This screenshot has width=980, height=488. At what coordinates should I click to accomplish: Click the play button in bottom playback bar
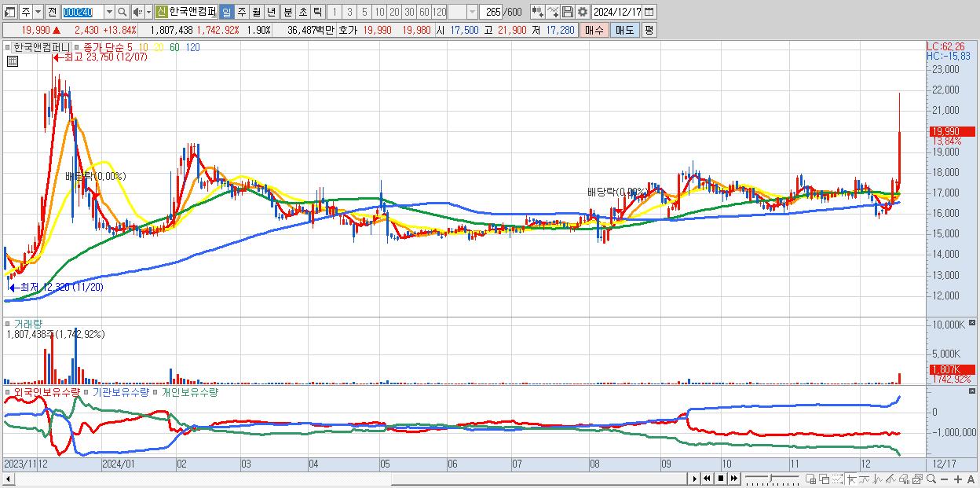coord(694,479)
